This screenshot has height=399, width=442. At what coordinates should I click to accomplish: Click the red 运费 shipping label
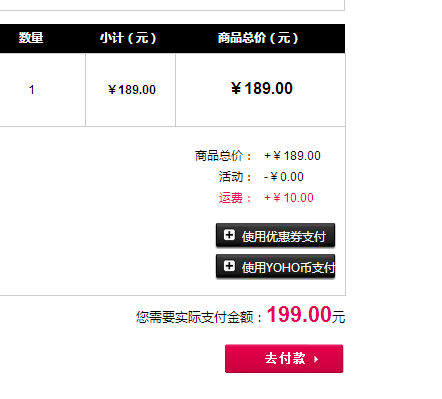pyautogui.click(x=235, y=198)
